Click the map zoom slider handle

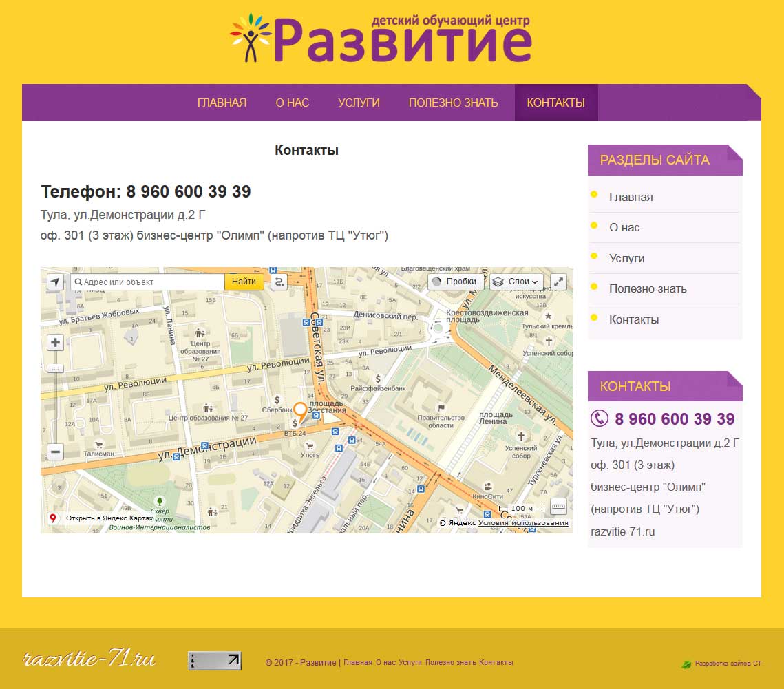[x=56, y=368]
